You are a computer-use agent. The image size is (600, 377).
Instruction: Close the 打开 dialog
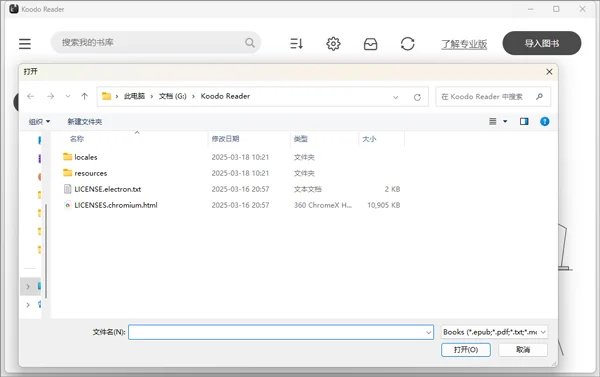[549, 72]
